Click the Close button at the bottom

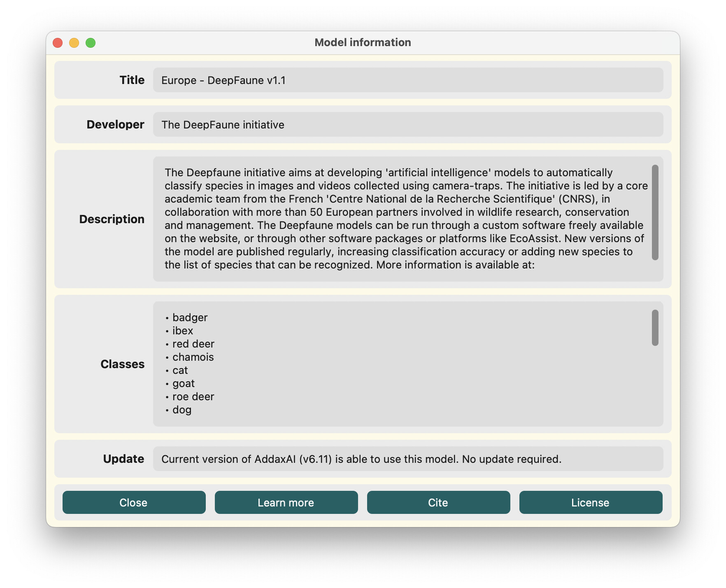[134, 502]
